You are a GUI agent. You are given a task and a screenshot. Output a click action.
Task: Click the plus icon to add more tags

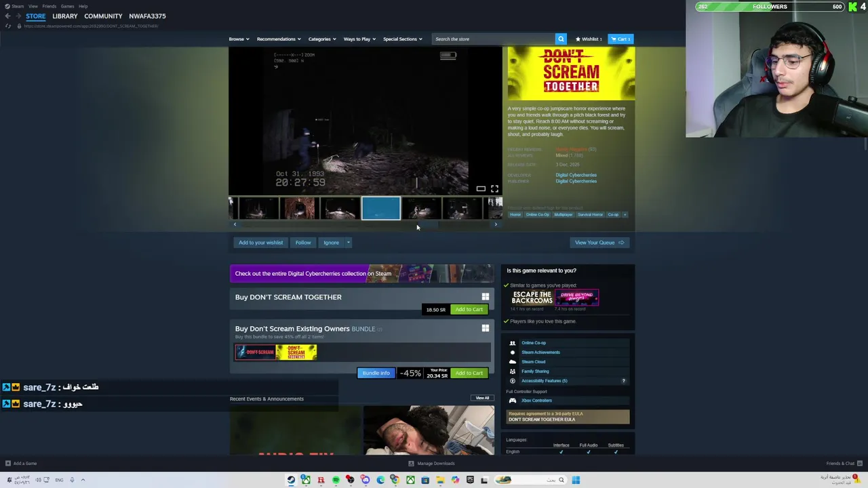click(x=625, y=215)
